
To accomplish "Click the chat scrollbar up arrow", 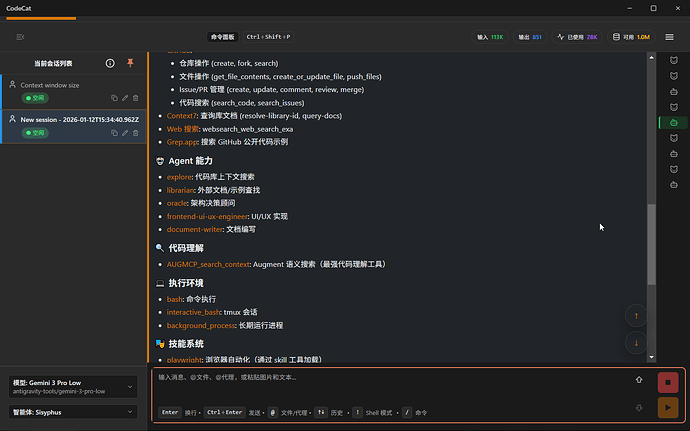I will pos(652,58).
